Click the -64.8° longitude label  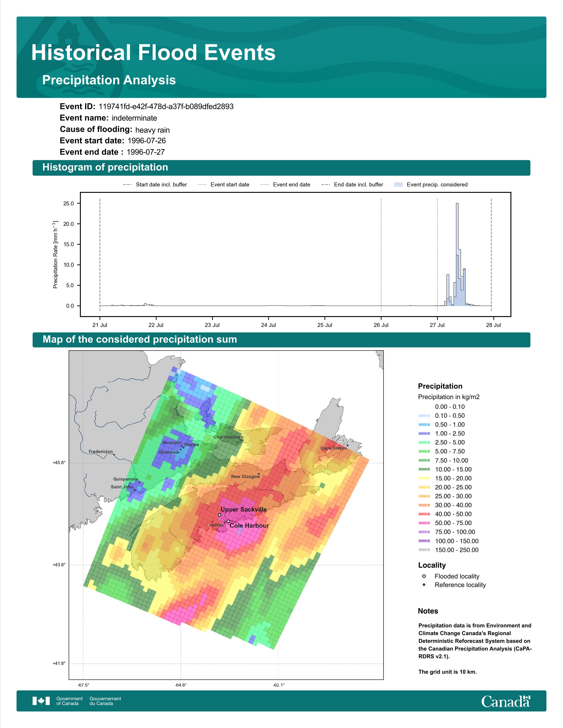(x=181, y=685)
